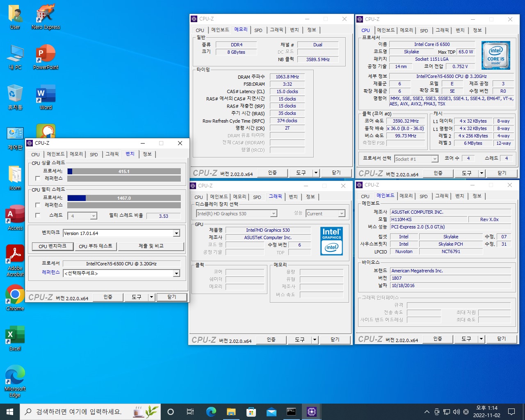Enable 레퍼런스 checkbox under single thread
This screenshot has width=525, height=420.
click(38, 178)
